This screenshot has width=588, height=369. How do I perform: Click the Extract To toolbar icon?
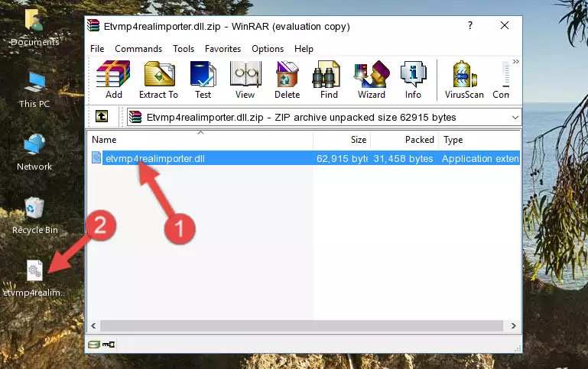point(158,79)
